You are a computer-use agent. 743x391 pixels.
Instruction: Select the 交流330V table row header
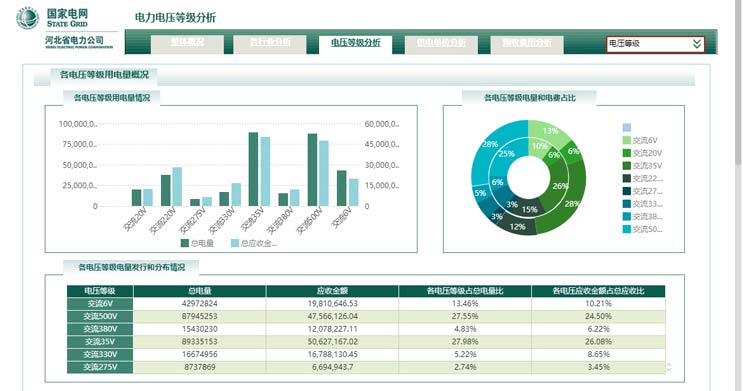pyautogui.click(x=100, y=355)
